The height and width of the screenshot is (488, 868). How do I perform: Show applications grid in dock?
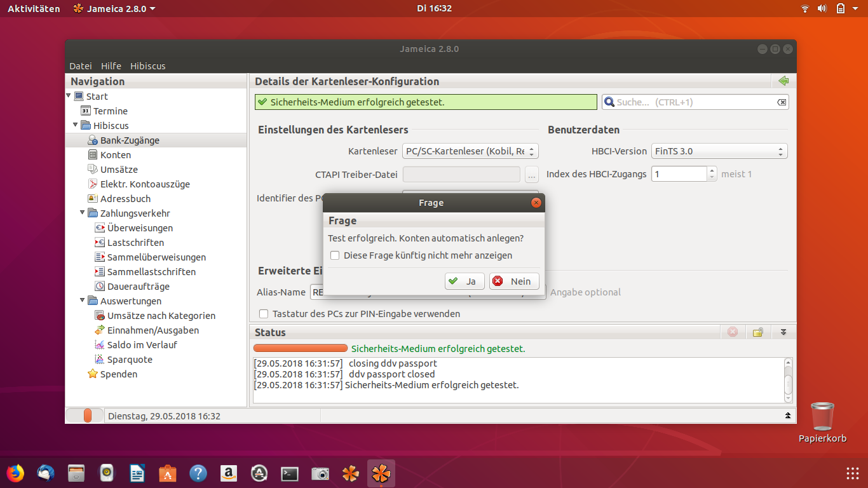(x=853, y=473)
